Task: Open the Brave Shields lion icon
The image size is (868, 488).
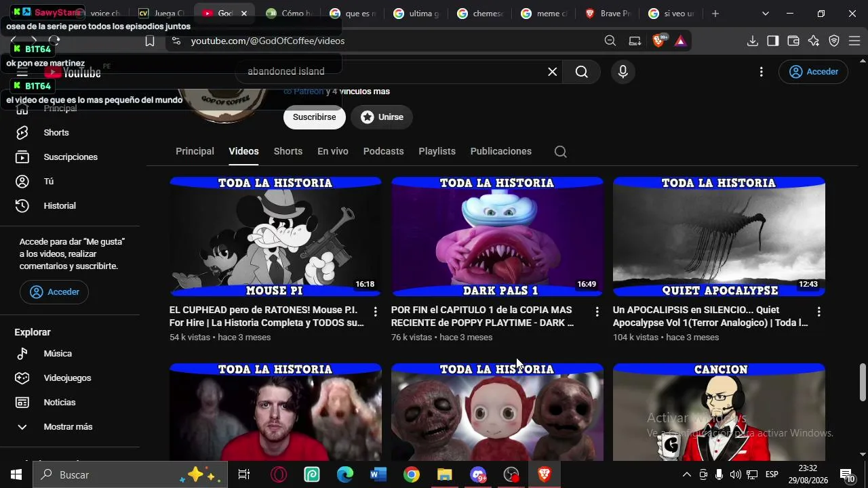Action: [x=658, y=41]
